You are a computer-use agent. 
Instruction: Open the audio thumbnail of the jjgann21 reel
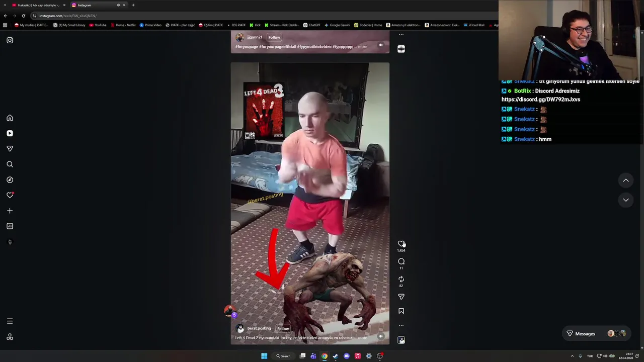(x=401, y=49)
